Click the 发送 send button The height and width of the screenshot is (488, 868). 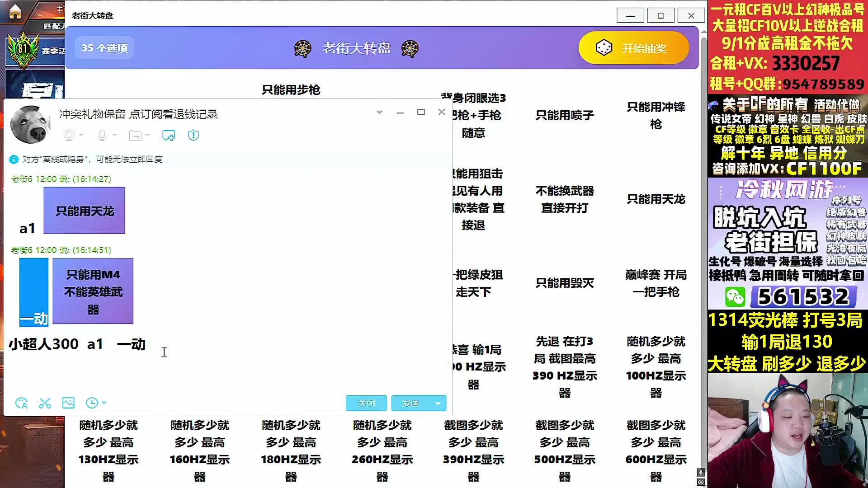click(410, 403)
